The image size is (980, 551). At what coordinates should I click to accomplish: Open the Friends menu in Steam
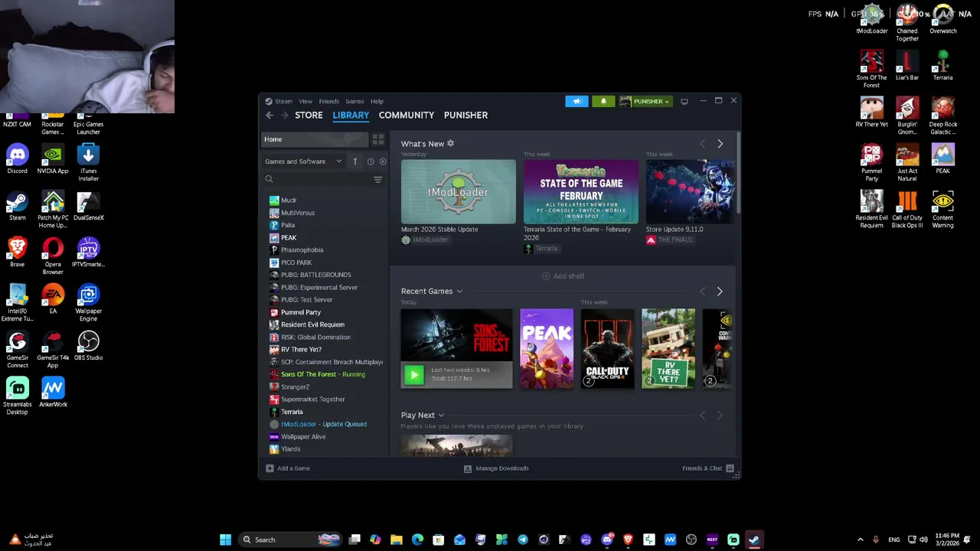tap(329, 101)
